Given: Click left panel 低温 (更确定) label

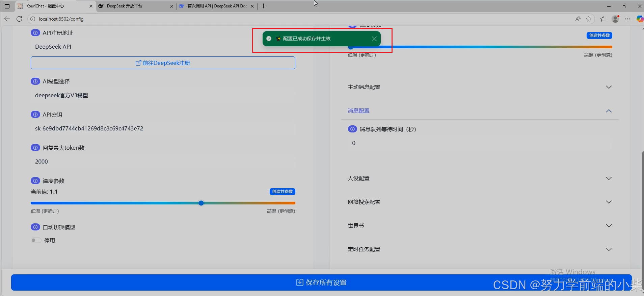Looking at the screenshot, I should (x=45, y=211).
